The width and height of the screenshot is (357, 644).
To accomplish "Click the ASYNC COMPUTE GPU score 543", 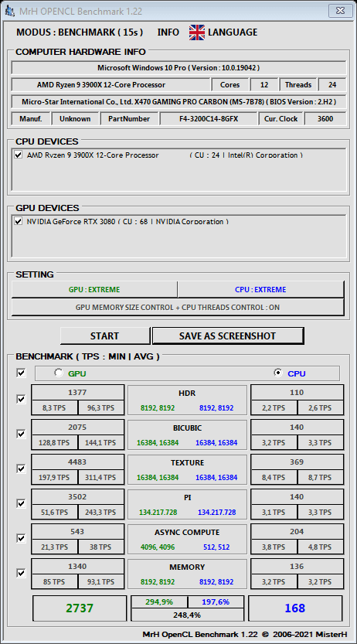I will [x=77, y=531].
